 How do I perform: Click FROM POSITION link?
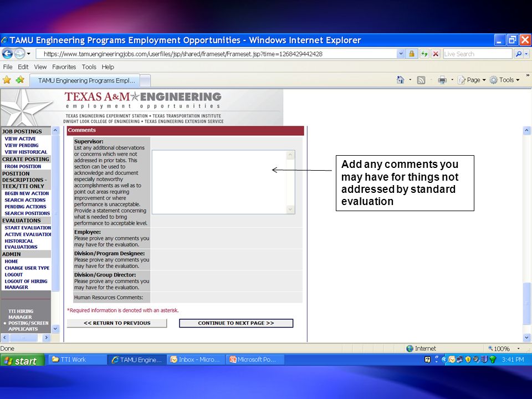(x=23, y=166)
